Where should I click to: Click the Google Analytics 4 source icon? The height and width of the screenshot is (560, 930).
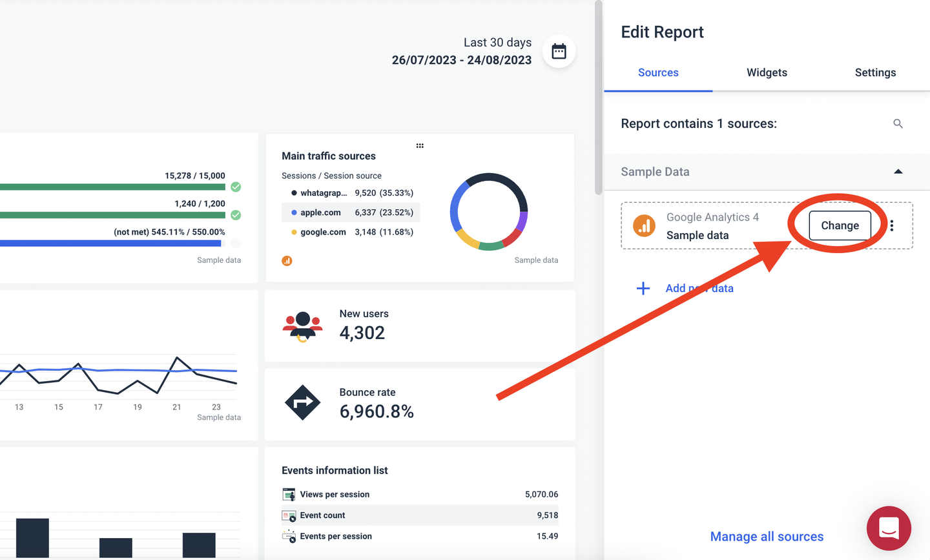(643, 225)
